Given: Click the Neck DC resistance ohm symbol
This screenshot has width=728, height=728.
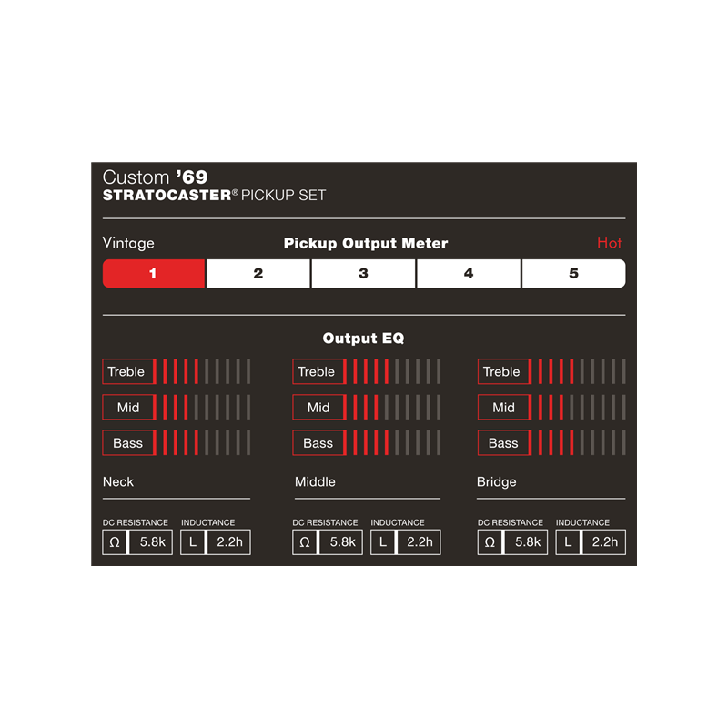Looking at the screenshot, I should 115,542.
